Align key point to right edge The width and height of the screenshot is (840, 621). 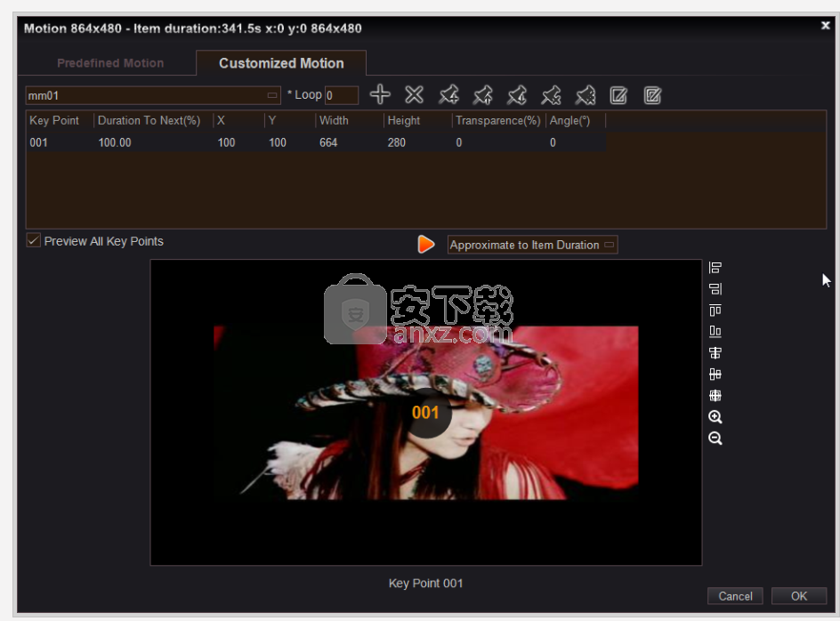[715, 289]
